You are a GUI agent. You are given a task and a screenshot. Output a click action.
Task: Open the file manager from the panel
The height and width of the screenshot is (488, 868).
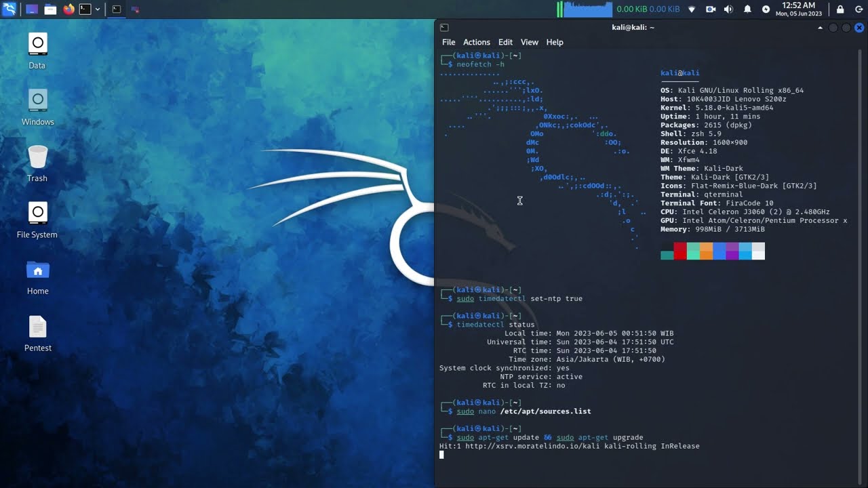click(50, 9)
